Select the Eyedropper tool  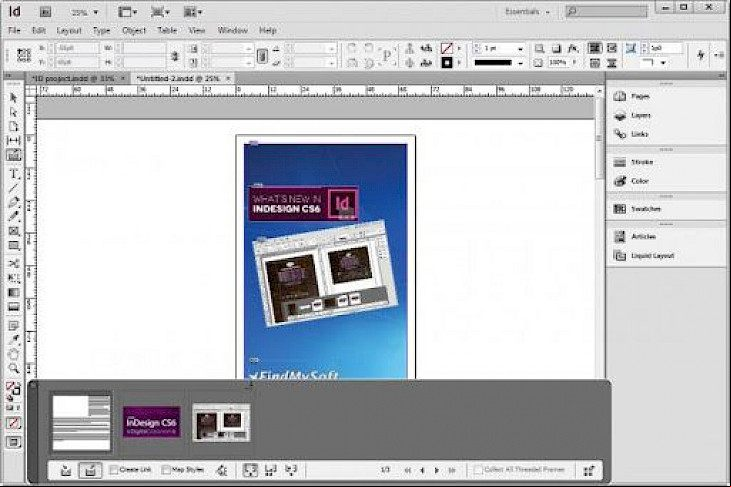14,340
